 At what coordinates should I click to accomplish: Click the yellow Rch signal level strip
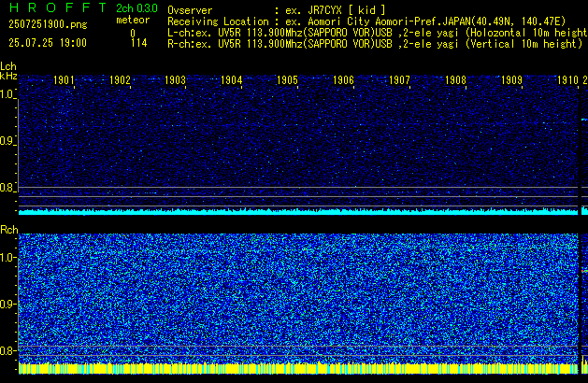(298, 368)
